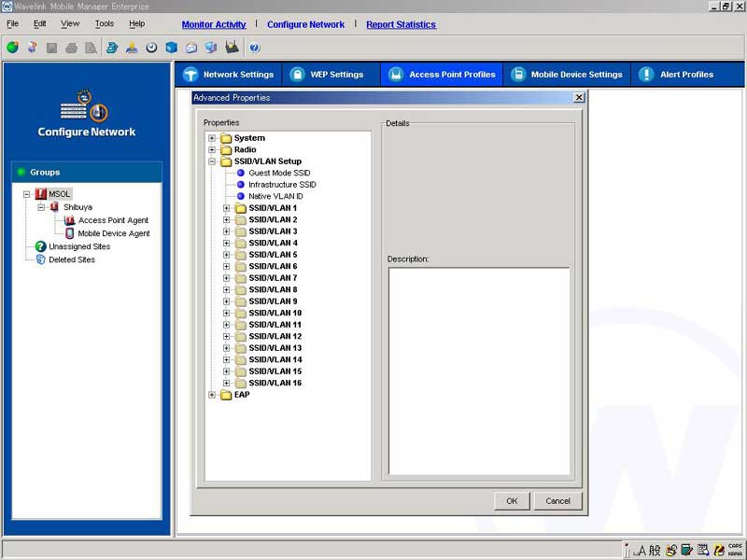Select the SSID/VLAN 2 folder label
The width and height of the screenshot is (747, 560).
[273, 219]
